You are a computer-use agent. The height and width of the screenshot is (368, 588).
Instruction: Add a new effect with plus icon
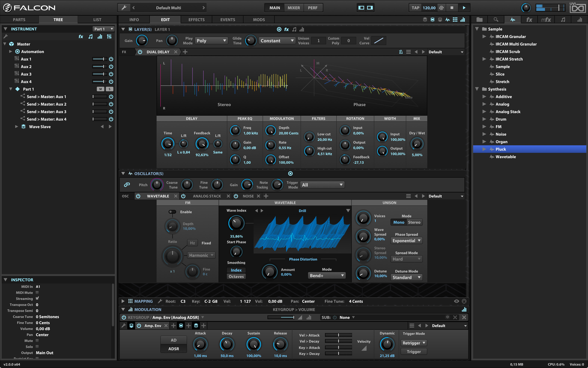pyautogui.click(x=185, y=52)
